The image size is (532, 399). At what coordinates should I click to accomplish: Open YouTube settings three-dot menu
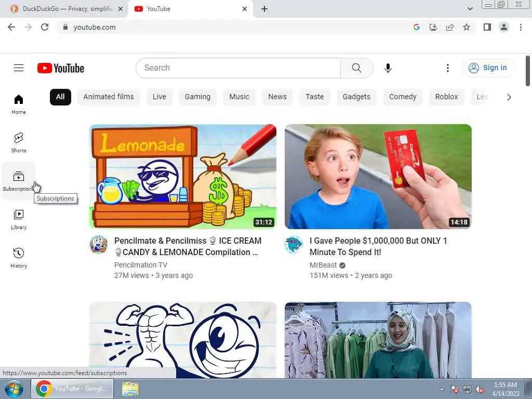point(447,68)
